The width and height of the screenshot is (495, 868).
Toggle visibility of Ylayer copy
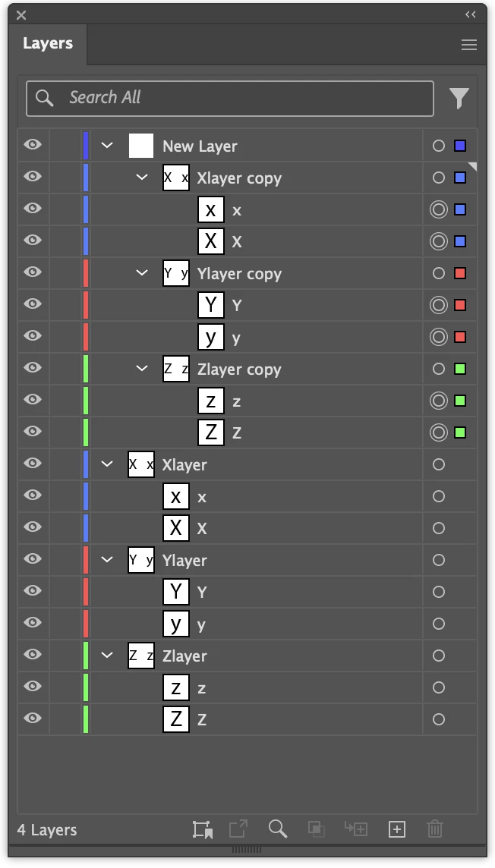(x=33, y=272)
